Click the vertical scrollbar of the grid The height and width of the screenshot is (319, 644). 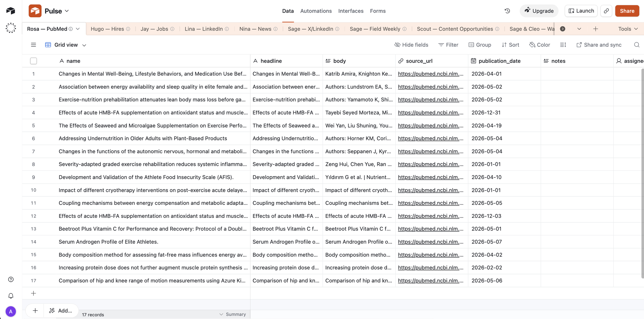642,173
